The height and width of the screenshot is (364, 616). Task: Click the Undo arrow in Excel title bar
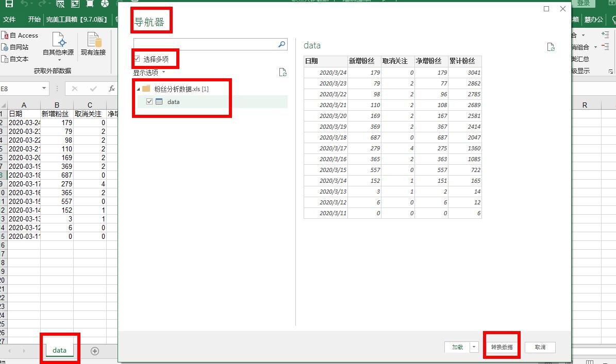25,4
